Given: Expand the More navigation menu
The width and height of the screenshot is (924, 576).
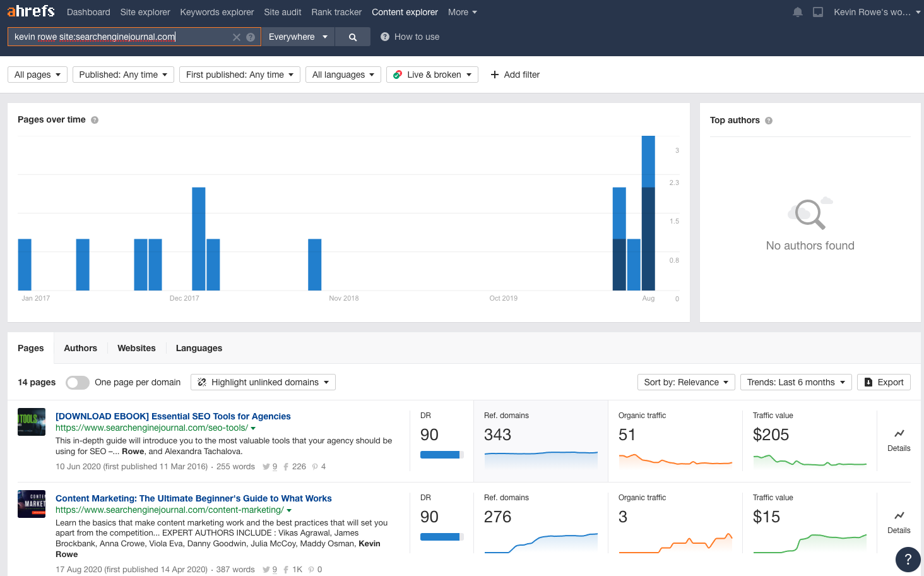Looking at the screenshot, I should point(462,12).
